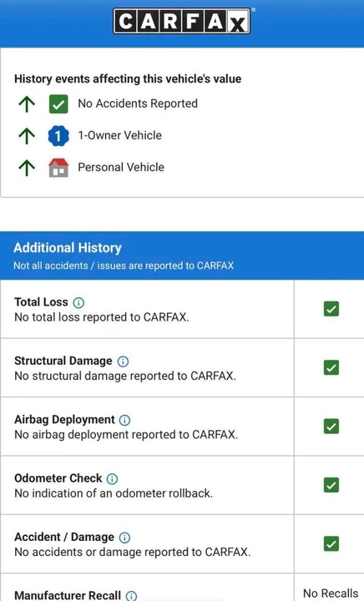Select the Personal Vehicle house icon
Viewport: 364px width, 601px height.
coord(58,168)
